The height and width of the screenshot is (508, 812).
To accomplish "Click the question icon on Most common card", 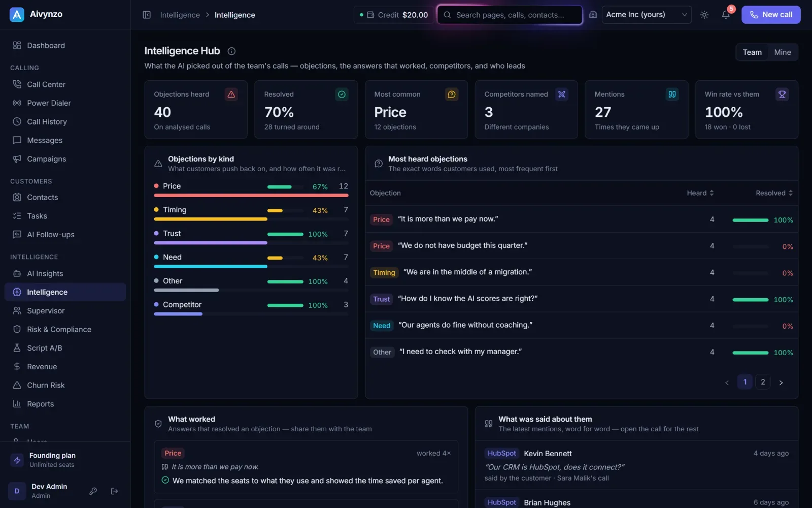I will click(x=452, y=94).
